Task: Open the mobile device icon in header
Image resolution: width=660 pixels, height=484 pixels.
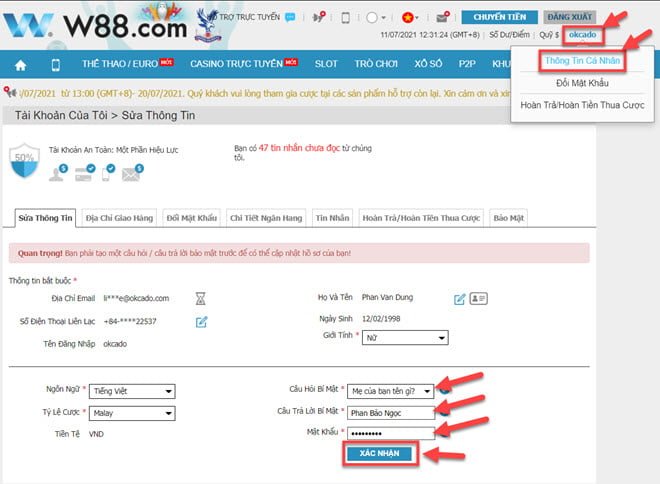Action: point(345,17)
